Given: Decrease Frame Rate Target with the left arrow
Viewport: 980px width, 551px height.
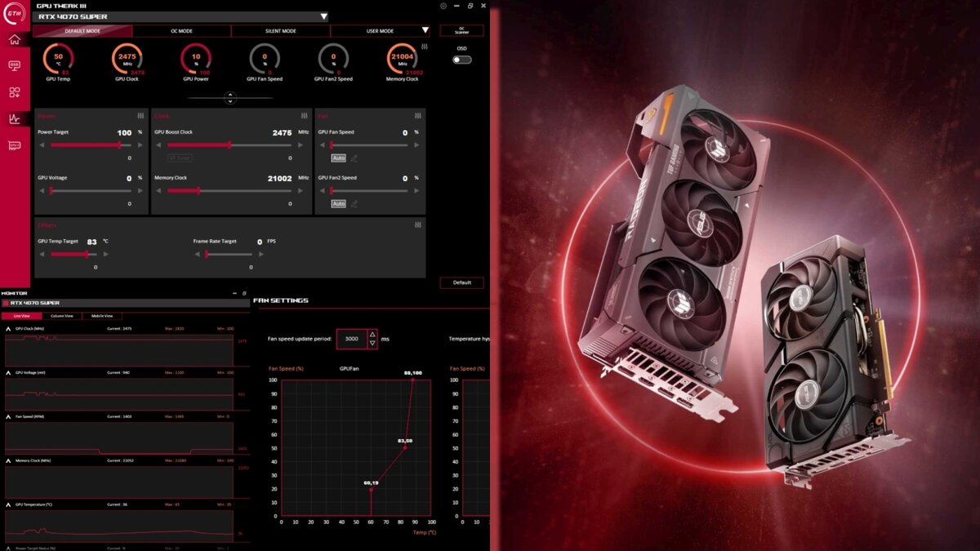Looking at the screenshot, I should (x=198, y=255).
